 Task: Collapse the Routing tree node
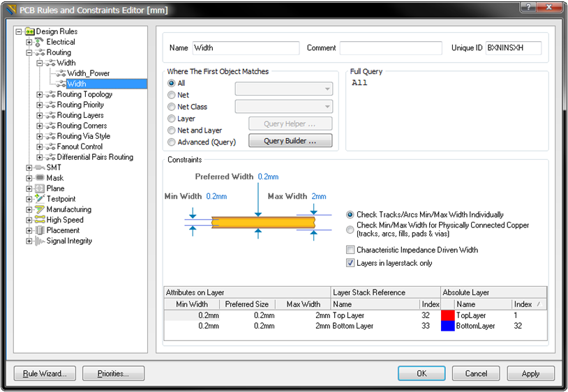(x=29, y=52)
